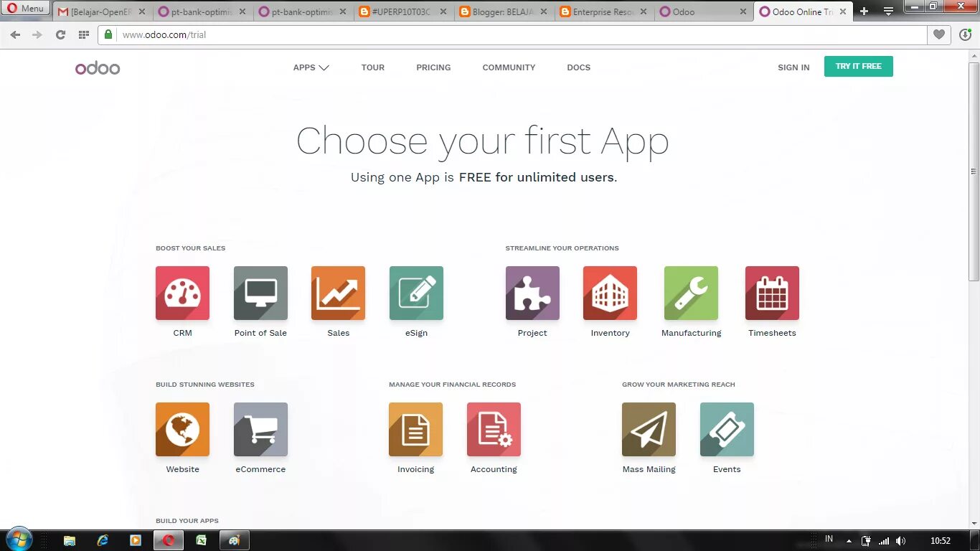
Task: Choose the Inventory app icon
Action: click(610, 293)
